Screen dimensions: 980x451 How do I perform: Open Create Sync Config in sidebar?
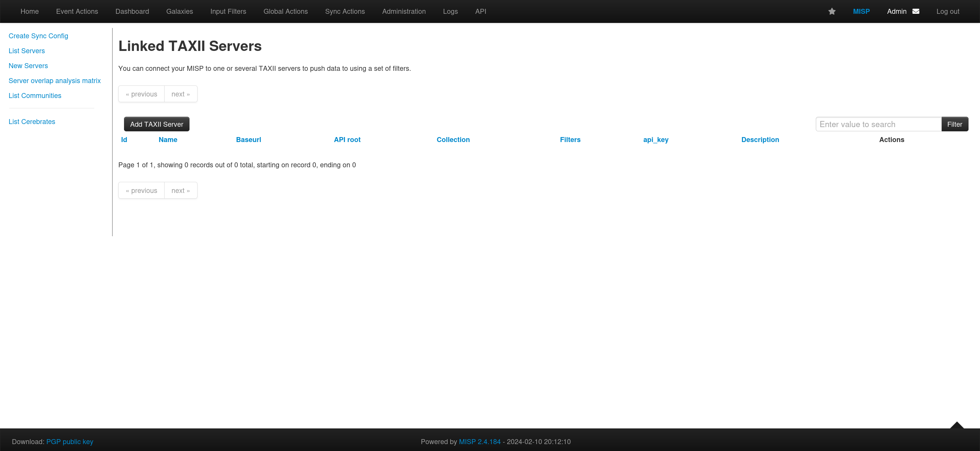tap(38, 36)
